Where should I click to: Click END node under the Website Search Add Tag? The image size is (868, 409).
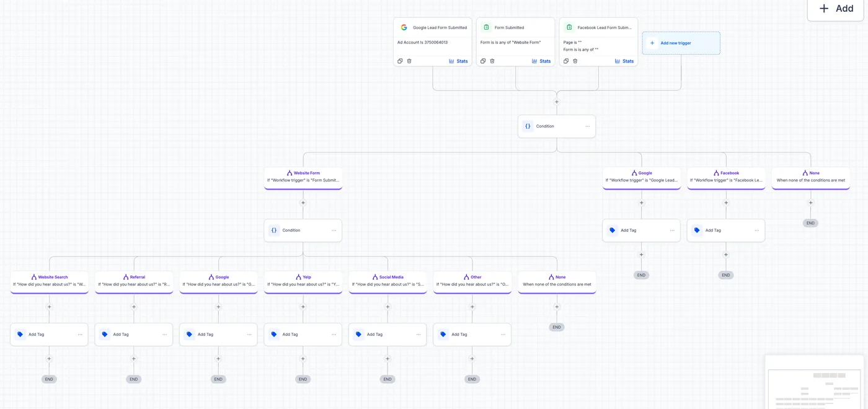pyautogui.click(x=49, y=379)
